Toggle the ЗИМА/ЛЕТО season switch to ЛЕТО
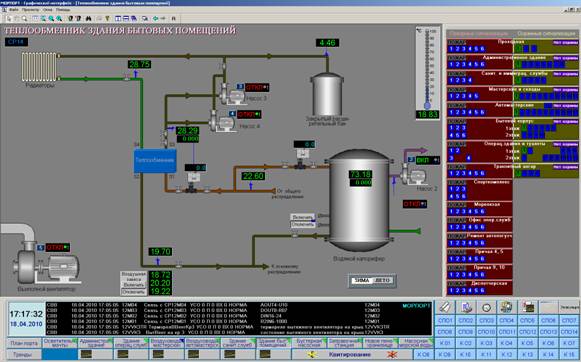 pos(382,280)
